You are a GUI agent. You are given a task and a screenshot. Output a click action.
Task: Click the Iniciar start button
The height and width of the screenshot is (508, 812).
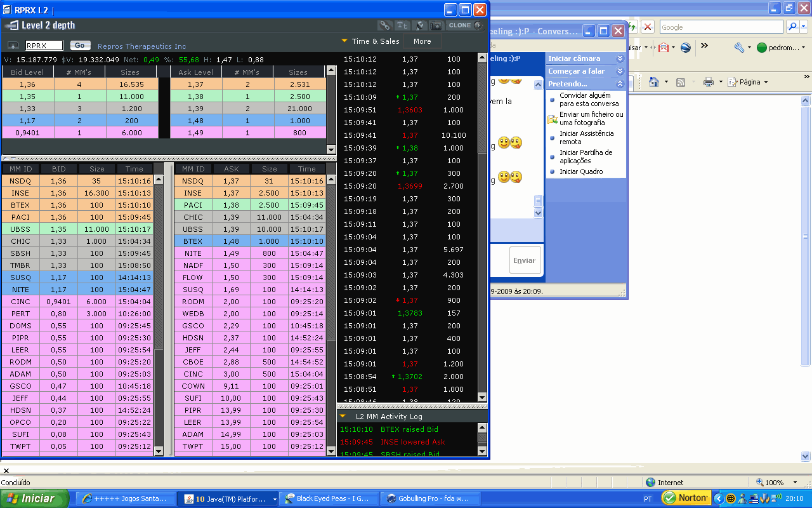(x=35, y=498)
